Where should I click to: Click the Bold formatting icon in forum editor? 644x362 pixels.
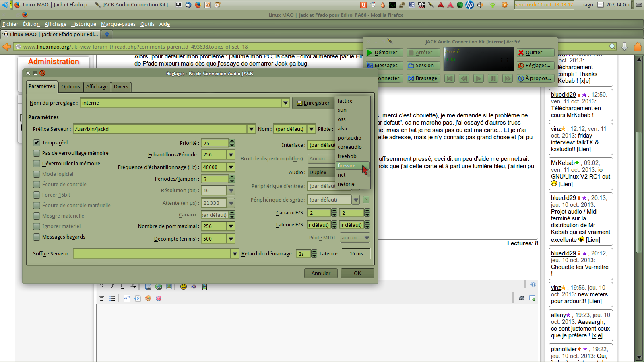102,286
